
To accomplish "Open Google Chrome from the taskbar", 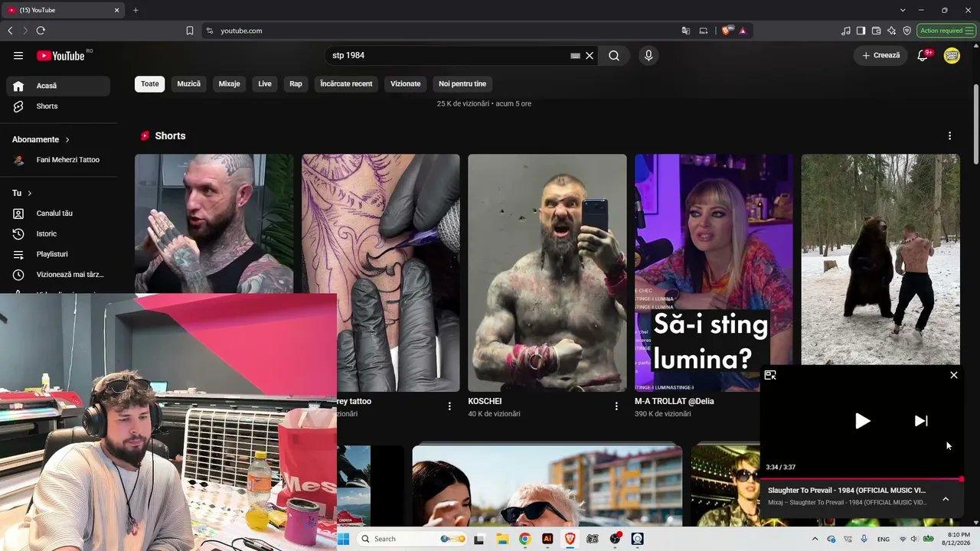I will tap(524, 539).
